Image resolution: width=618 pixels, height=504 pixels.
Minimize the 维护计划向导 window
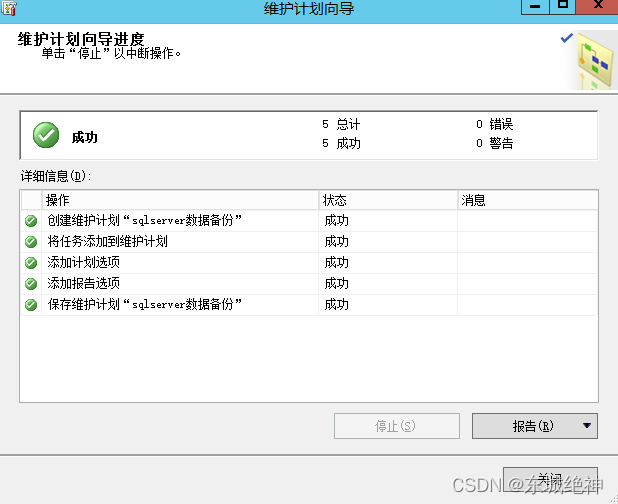(x=535, y=7)
